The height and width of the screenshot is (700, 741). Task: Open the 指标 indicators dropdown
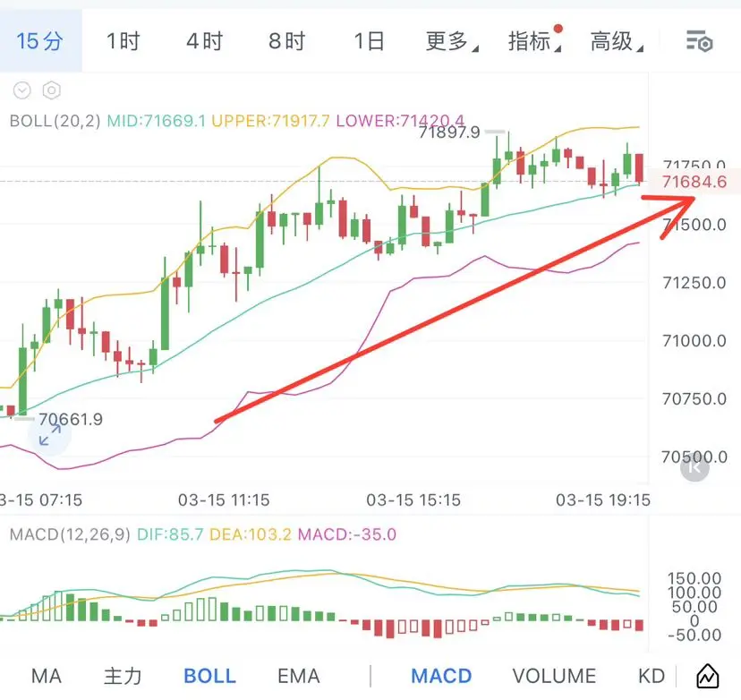tap(534, 41)
